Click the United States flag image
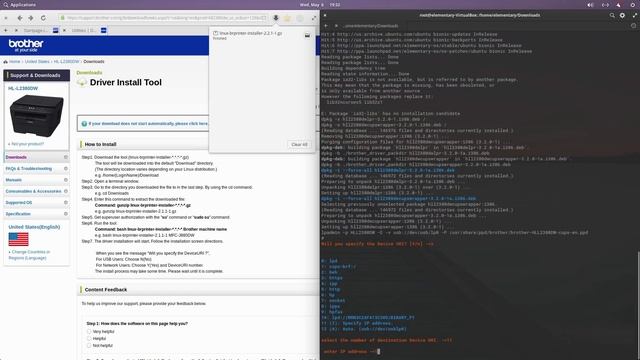The width and height of the screenshot is (640, 360). pyautogui.click(x=18, y=239)
